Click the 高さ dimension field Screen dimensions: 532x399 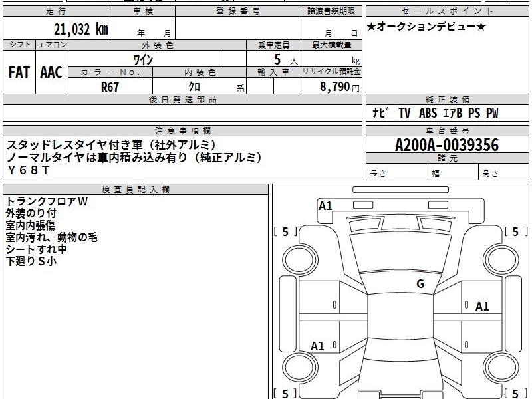[504, 172]
